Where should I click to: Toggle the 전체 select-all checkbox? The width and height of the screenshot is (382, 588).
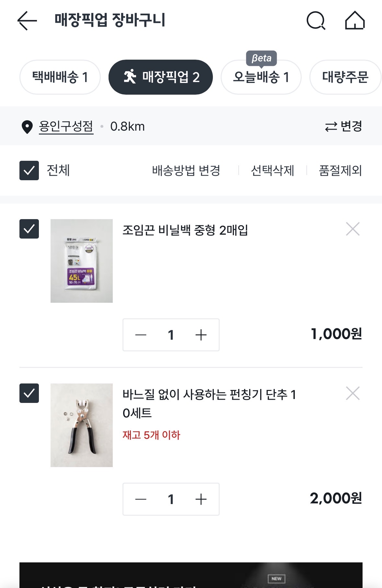(x=29, y=171)
